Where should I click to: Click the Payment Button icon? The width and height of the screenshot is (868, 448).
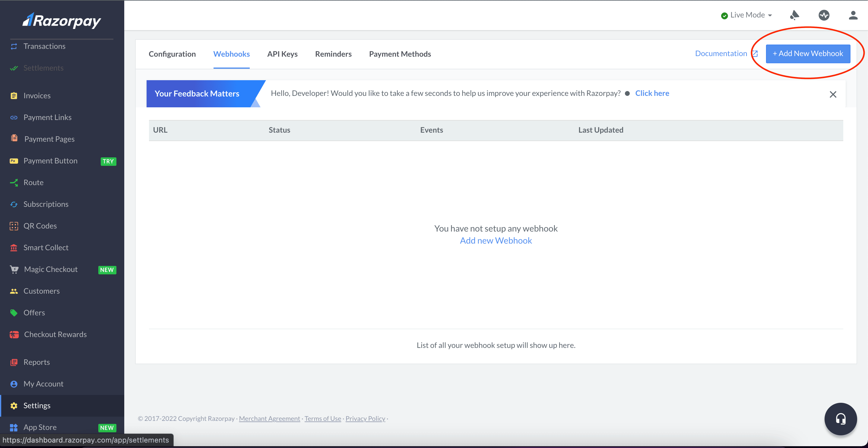pos(14,161)
